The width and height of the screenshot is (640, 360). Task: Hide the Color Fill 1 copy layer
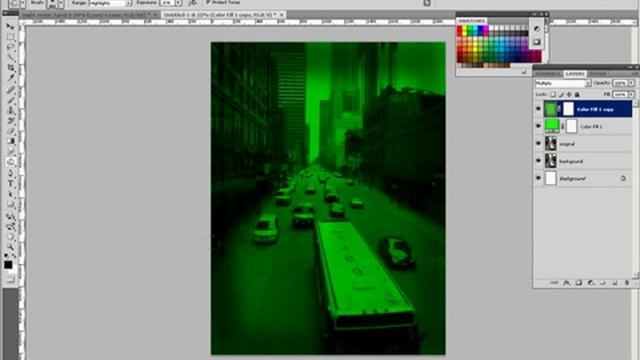[538, 109]
